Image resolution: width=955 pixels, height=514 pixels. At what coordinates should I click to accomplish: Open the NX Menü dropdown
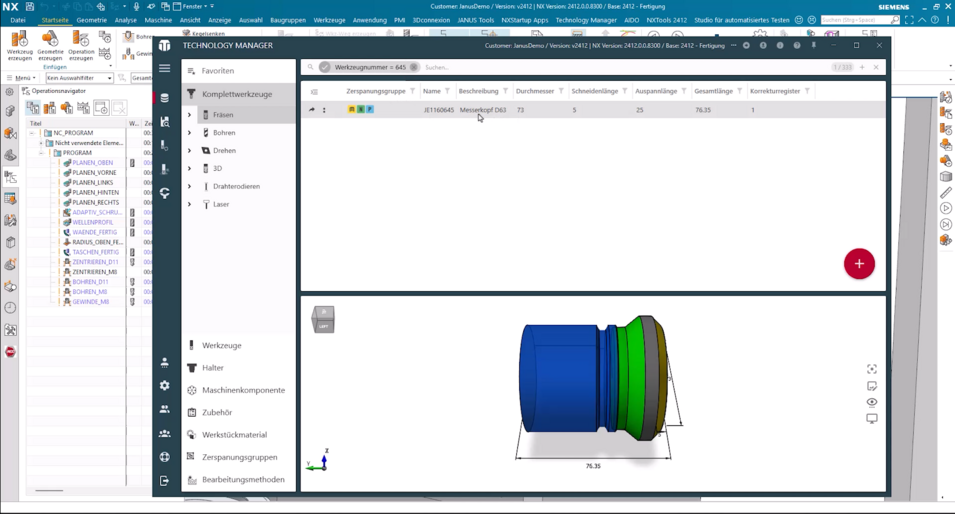(22, 78)
